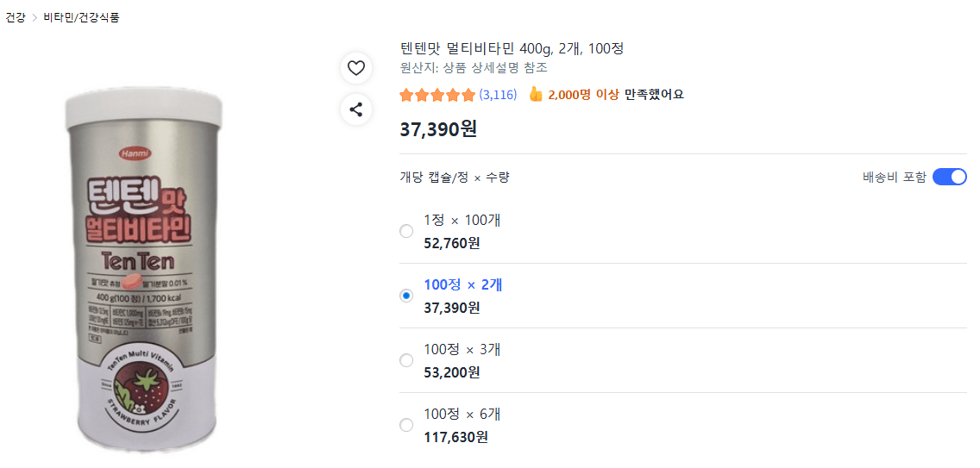The height and width of the screenshot is (468, 980).
Task: Click the 53,200원 price option row
Action: coord(683,360)
